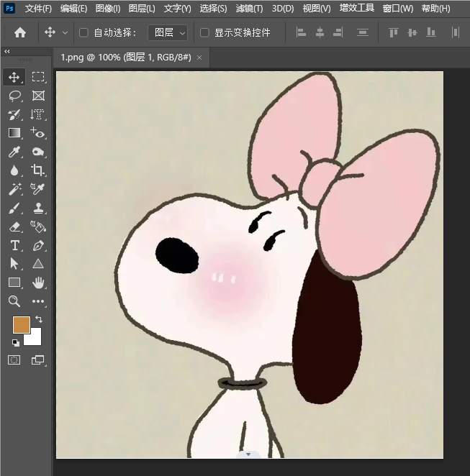Open the 帮助(H) menu

(435, 9)
